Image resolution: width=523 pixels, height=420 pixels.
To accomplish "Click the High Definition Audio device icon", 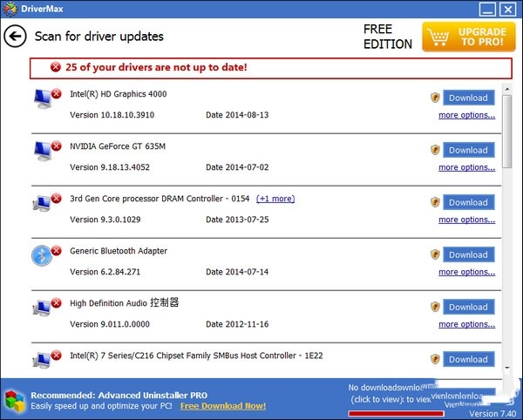I will tap(43, 307).
